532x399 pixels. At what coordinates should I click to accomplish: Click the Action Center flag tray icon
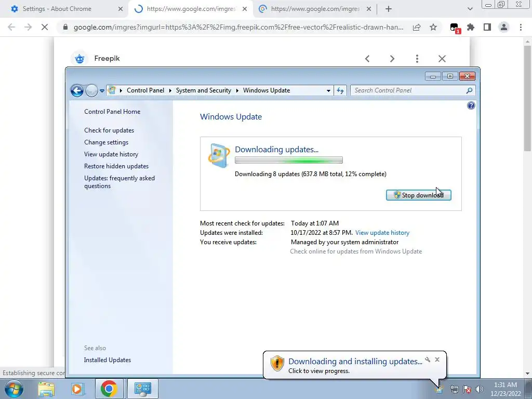tap(467, 389)
